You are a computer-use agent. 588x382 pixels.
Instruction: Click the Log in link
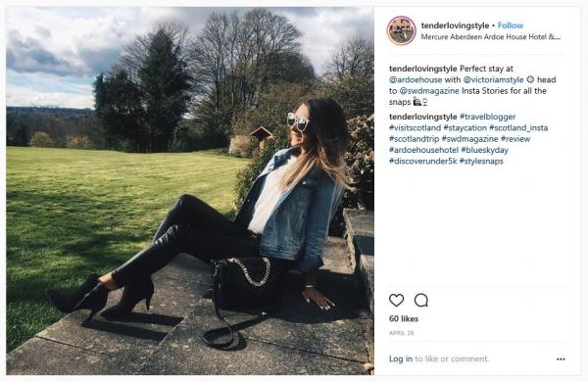[x=401, y=358]
